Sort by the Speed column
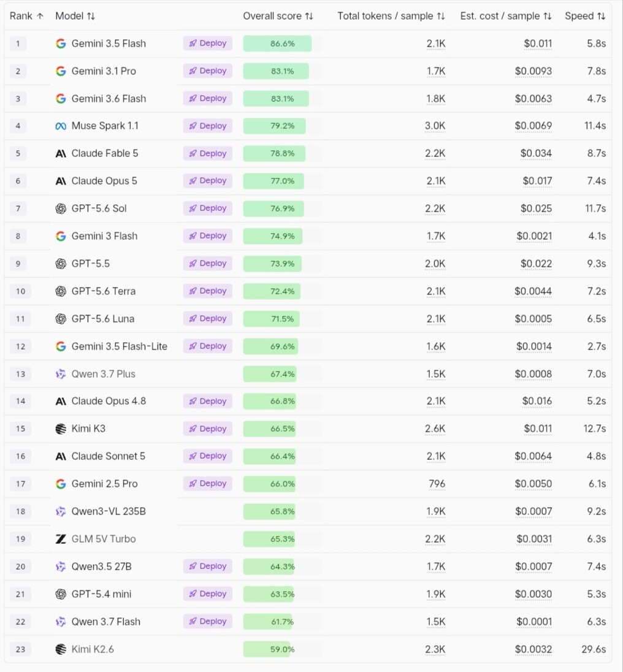 [585, 17]
